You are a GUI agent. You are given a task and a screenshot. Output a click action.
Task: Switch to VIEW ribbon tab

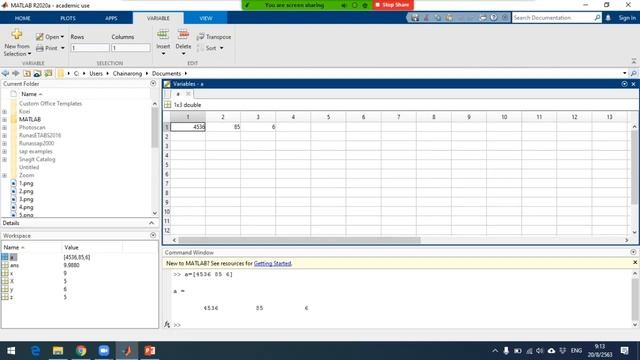(x=206, y=18)
